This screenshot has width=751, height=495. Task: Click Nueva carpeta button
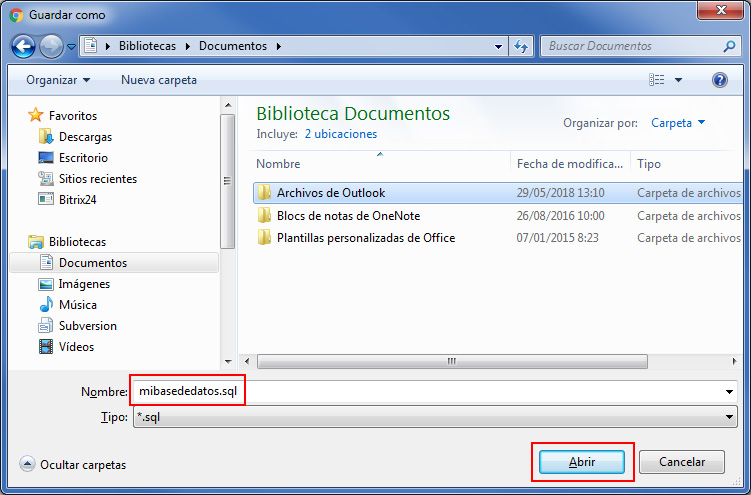[159, 80]
